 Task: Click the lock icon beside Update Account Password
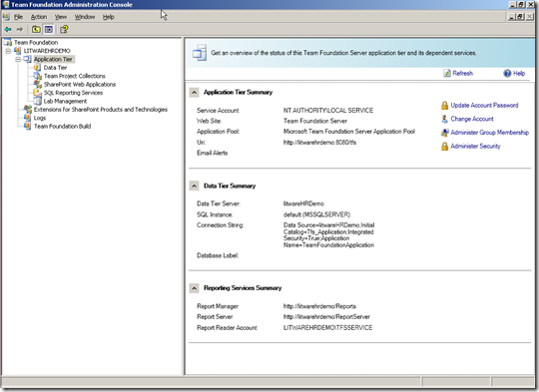pyautogui.click(x=444, y=106)
